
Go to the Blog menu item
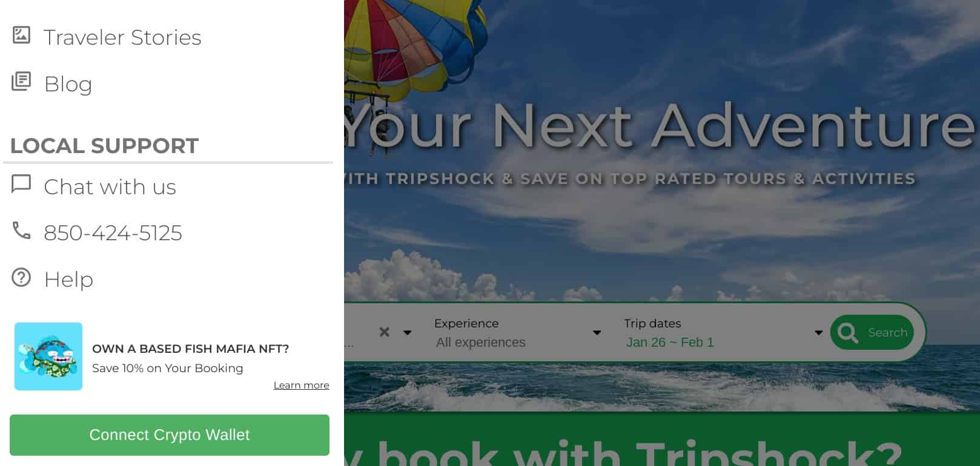point(68,84)
